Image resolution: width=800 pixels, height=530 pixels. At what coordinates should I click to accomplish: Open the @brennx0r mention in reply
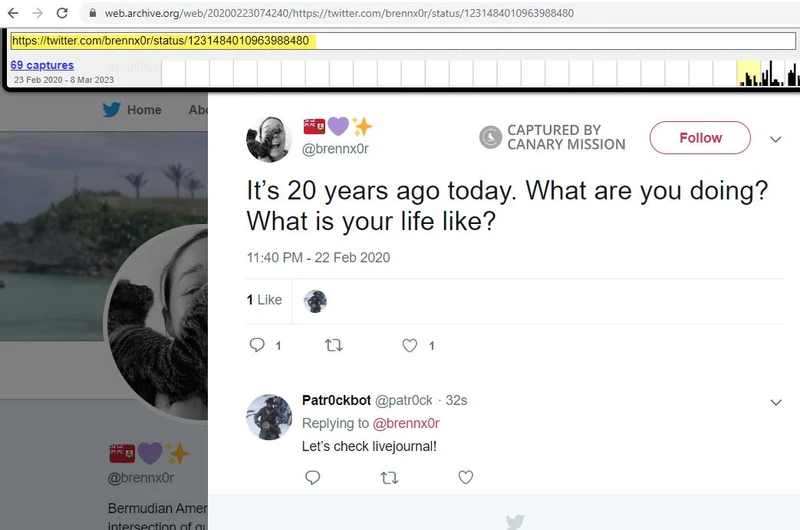click(x=406, y=423)
